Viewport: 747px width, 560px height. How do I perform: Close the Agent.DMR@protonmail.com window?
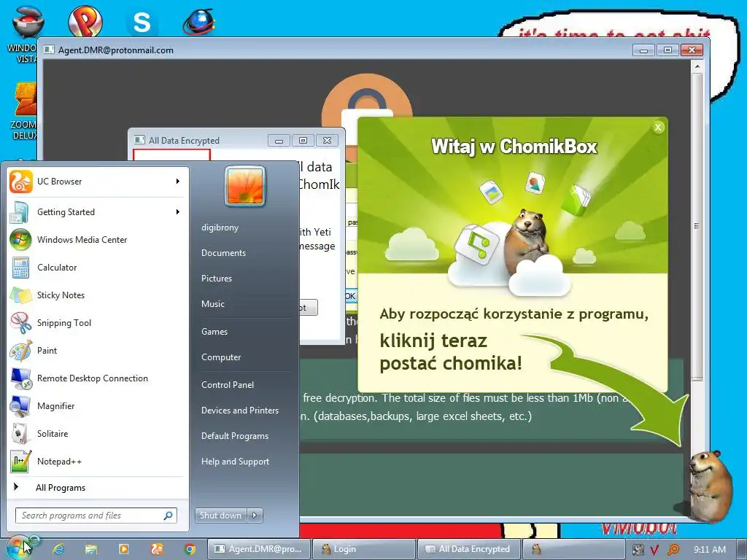pyautogui.click(x=692, y=50)
